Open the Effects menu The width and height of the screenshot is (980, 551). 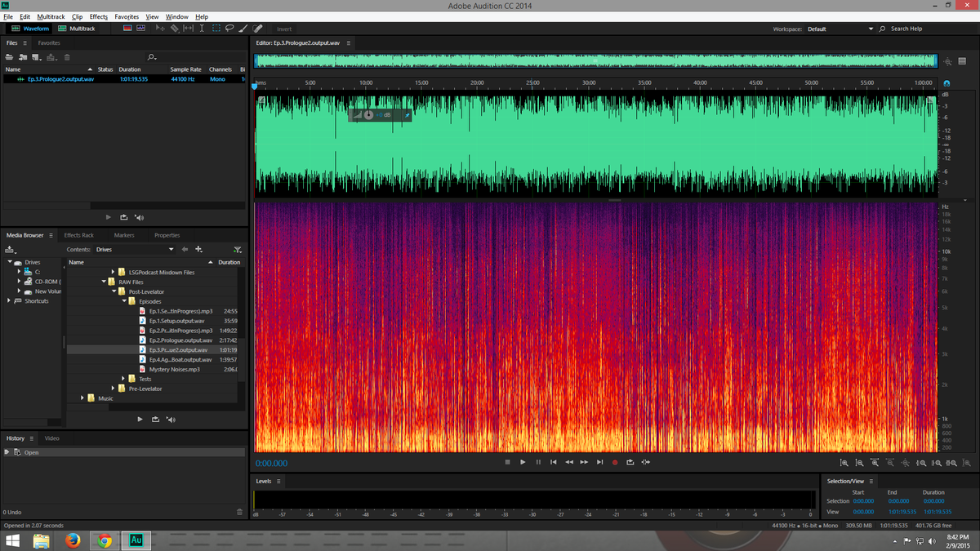click(x=97, y=16)
